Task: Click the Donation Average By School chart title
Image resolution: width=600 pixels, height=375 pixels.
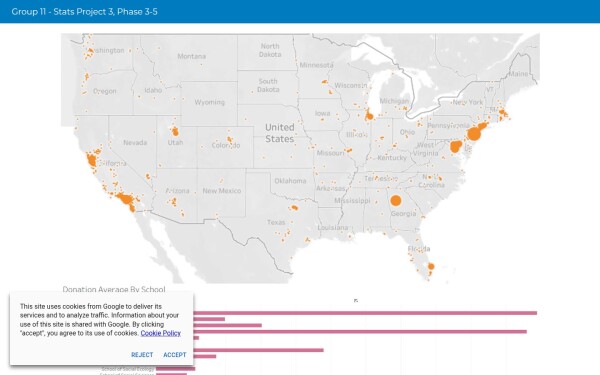Action: tap(114, 289)
